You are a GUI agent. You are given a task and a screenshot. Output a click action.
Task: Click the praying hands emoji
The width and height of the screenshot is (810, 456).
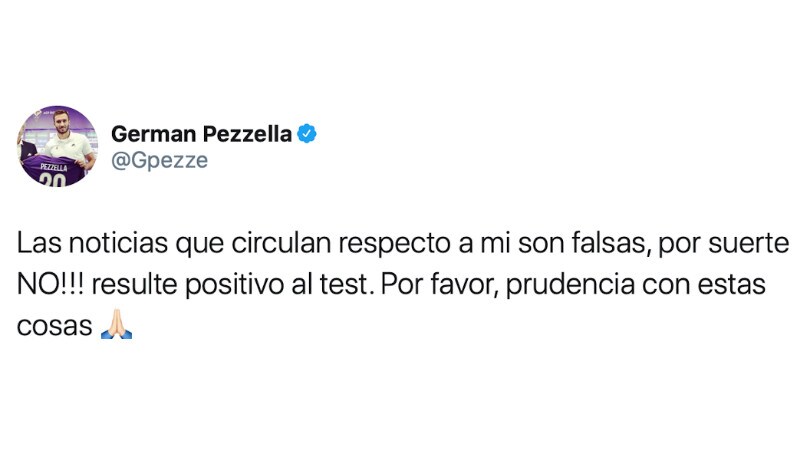coord(117,324)
